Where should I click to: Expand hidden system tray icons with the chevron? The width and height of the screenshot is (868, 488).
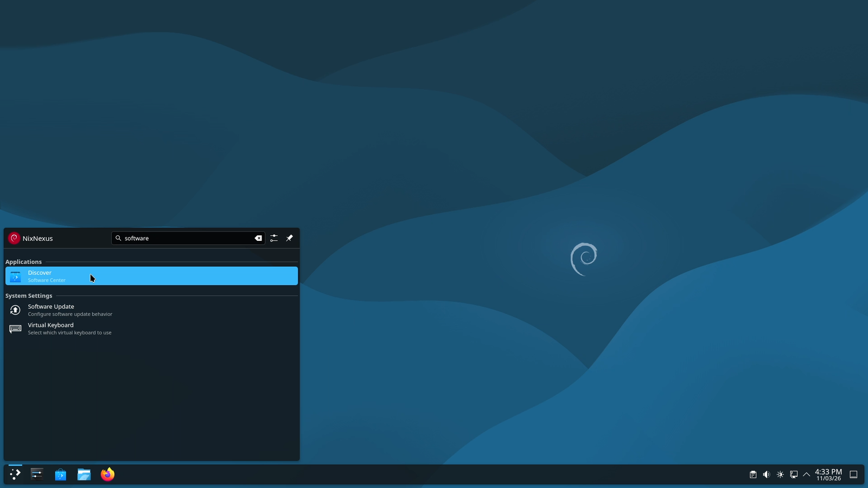(807, 474)
